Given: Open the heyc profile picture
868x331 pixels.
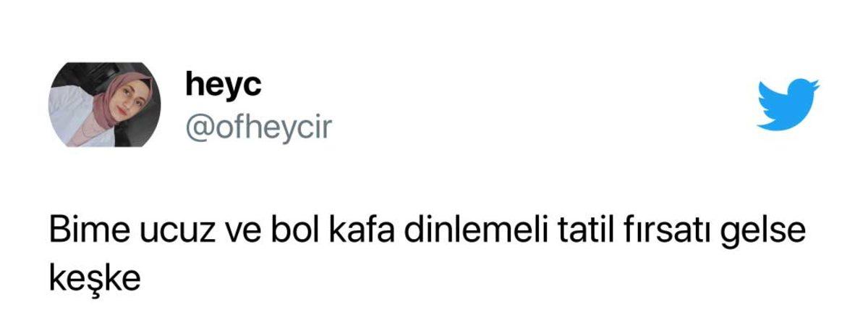Looking at the screenshot, I should coord(105,104).
